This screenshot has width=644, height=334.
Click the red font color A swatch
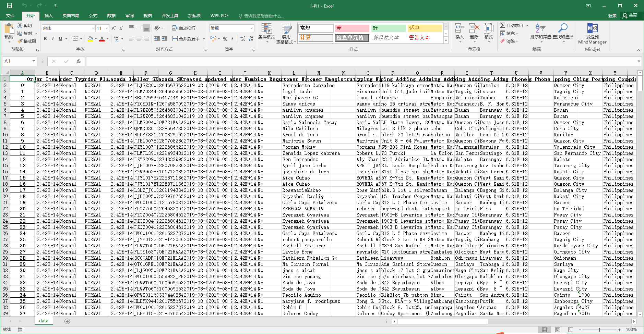coord(102,39)
